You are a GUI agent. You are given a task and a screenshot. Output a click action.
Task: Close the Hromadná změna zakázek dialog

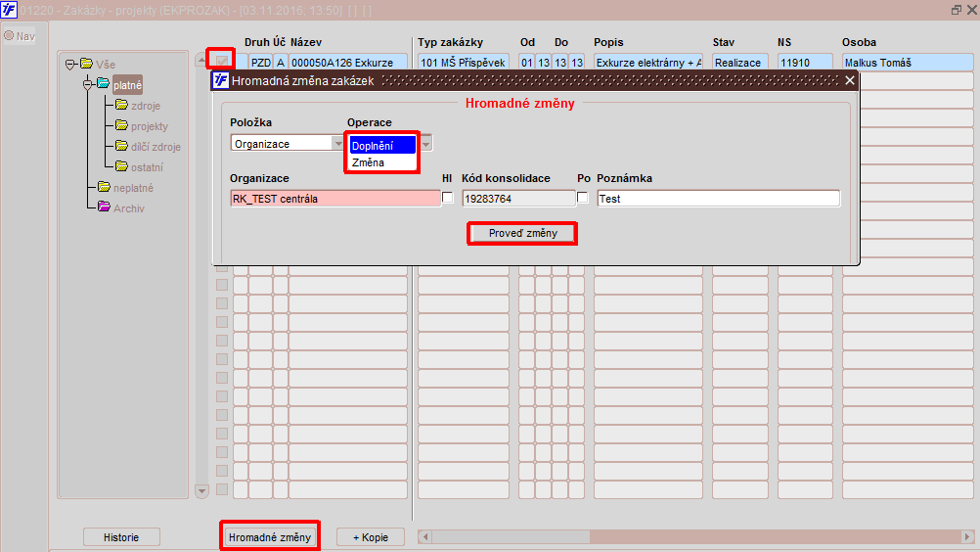(849, 80)
